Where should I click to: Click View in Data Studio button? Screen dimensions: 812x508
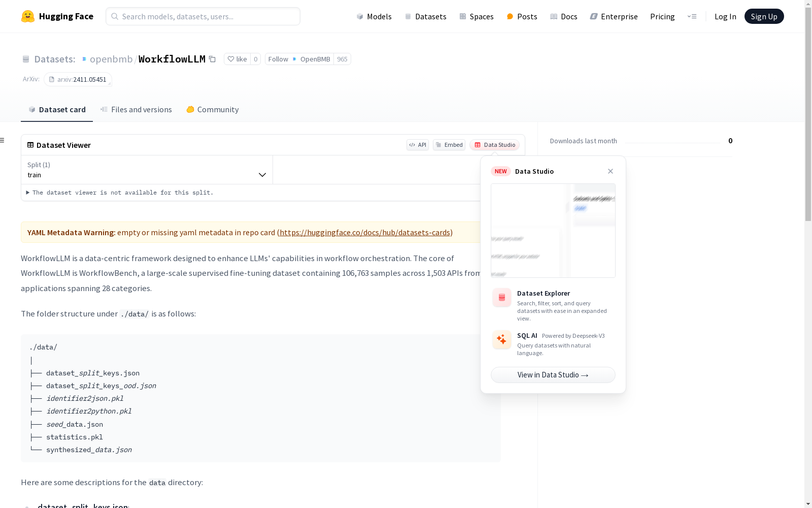tap(553, 375)
